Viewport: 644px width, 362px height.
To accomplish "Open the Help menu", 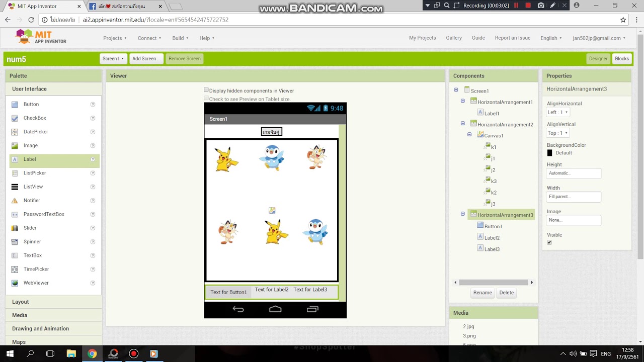I will coord(207,38).
